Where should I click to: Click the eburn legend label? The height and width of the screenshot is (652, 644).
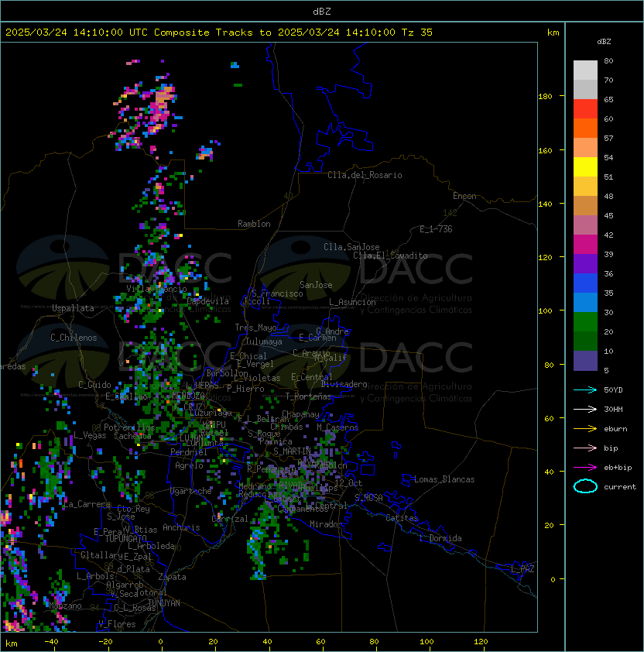[x=615, y=429]
